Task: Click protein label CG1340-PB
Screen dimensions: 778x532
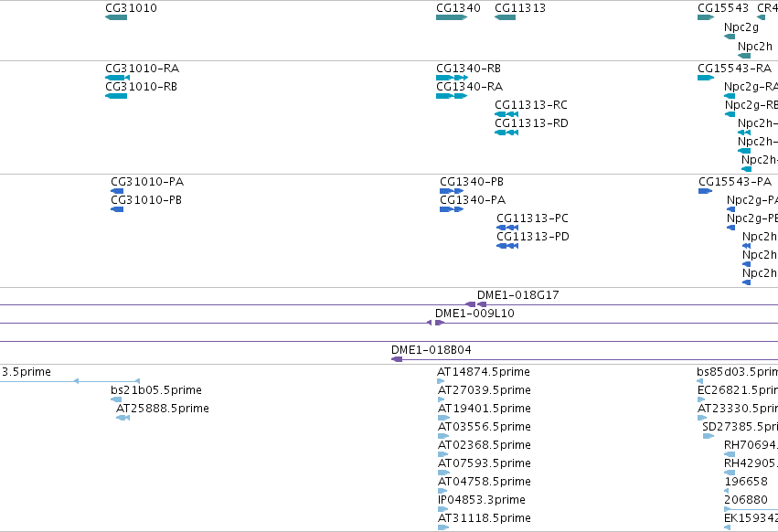Action: [x=472, y=182]
